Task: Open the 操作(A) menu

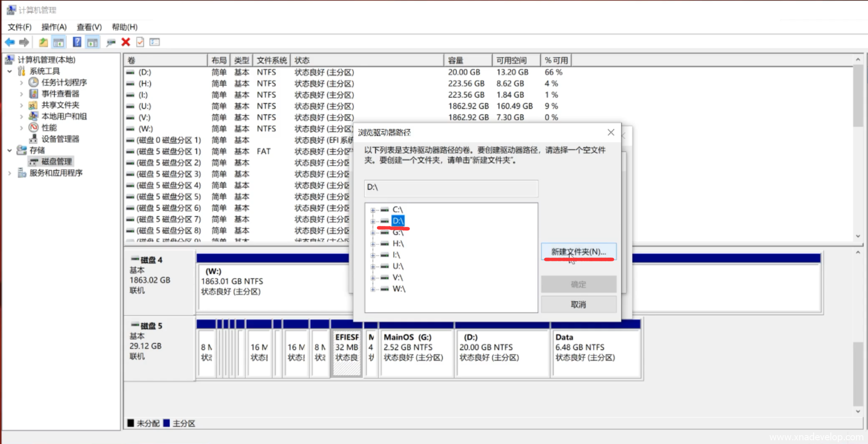Action: coord(54,27)
